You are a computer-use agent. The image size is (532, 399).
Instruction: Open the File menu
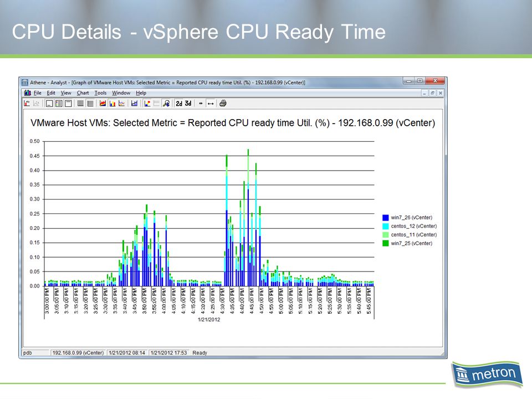pos(37,93)
